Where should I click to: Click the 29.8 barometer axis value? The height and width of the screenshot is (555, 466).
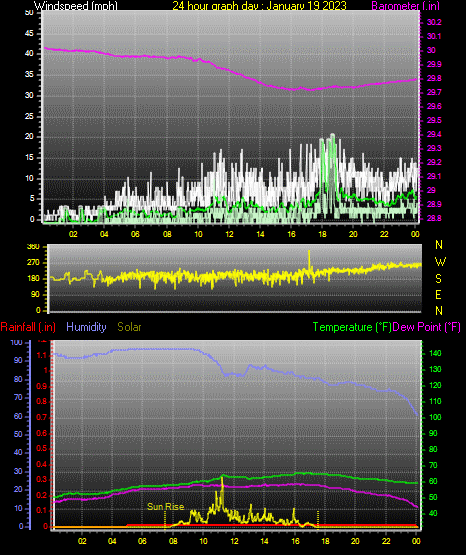434,78
